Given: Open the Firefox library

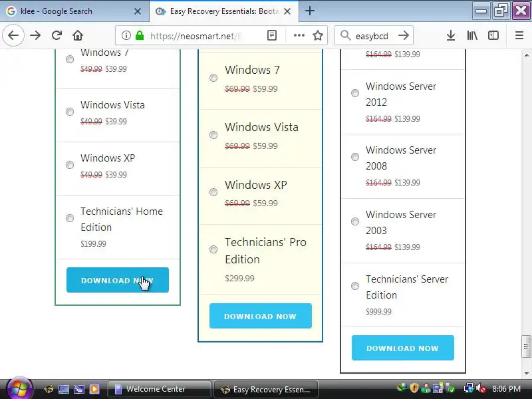Looking at the screenshot, I should 472,35.
